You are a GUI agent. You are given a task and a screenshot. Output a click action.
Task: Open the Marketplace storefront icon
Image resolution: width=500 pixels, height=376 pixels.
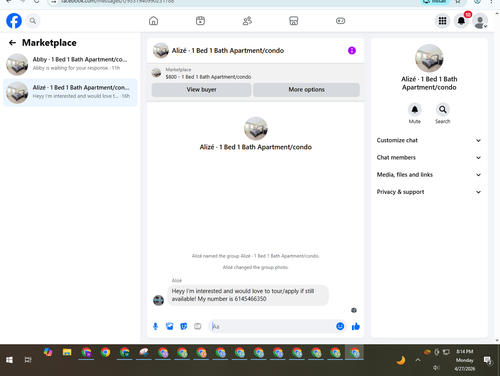click(294, 21)
